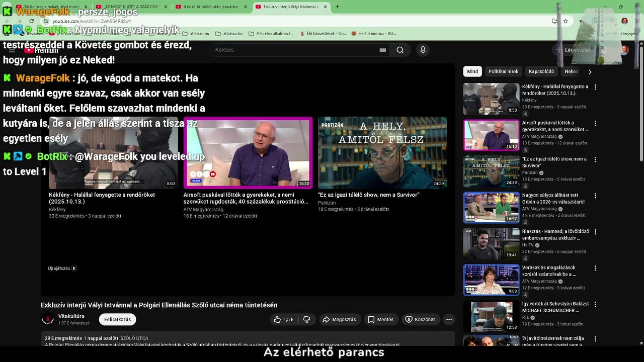This screenshot has height=362, width=644.
Task: Switch to the '4 év és 62 millió' browser tab
Action: tap(211, 7)
